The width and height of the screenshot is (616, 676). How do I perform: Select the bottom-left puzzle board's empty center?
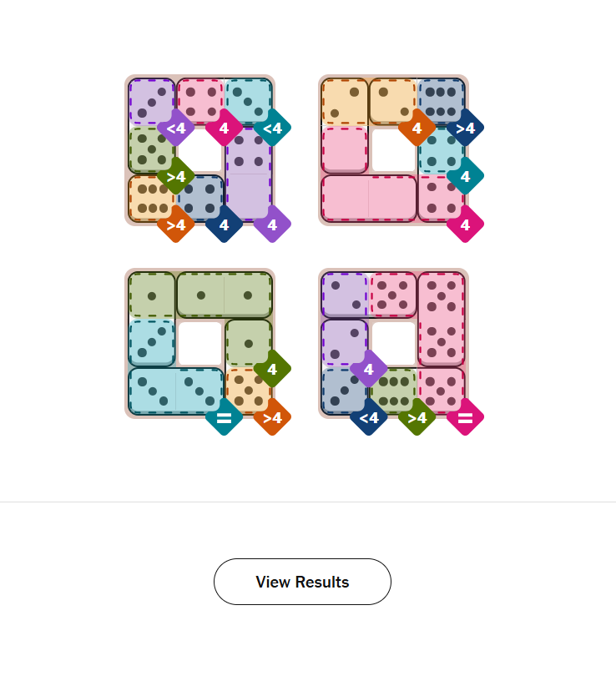point(200,343)
